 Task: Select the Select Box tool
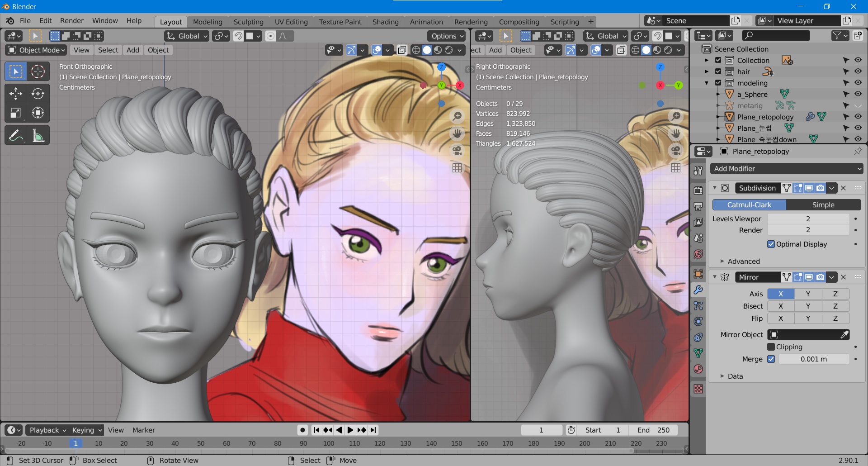click(16, 71)
